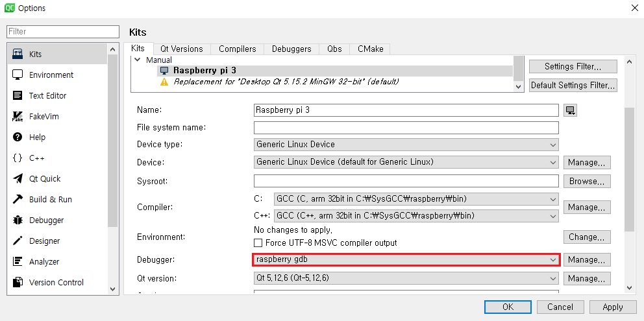
Task: Click Change... button for Environment
Action: (587, 237)
